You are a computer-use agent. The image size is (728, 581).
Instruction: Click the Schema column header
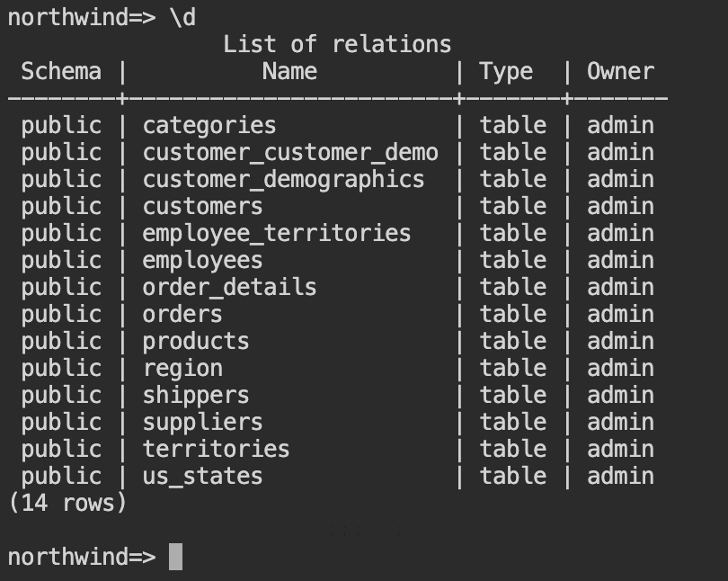click(x=61, y=72)
